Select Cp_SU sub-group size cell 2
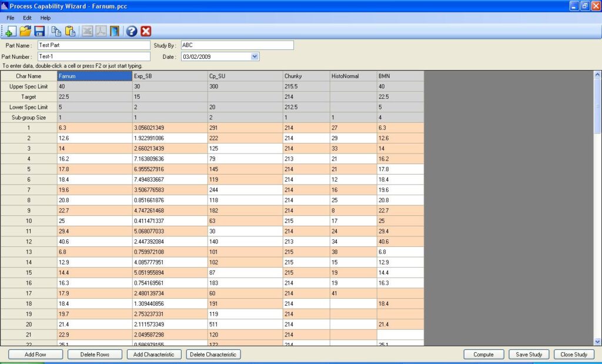Screen dimensions: 602x364 coord(245,118)
